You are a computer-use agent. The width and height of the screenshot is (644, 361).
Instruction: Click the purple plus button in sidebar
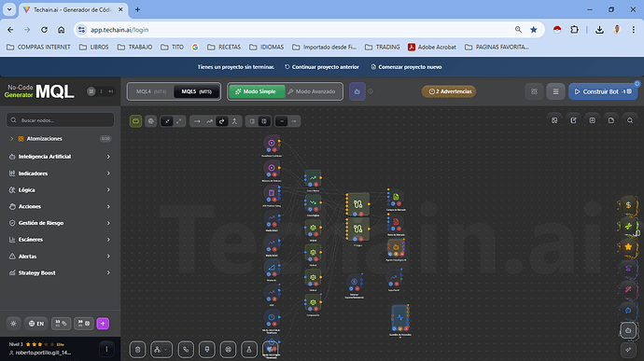103,324
